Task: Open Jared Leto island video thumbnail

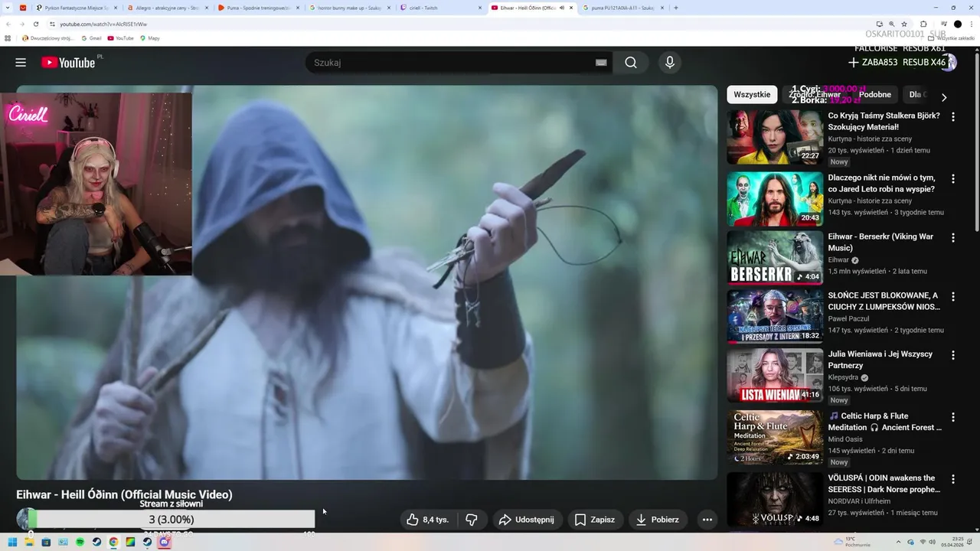Action: point(775,198)
